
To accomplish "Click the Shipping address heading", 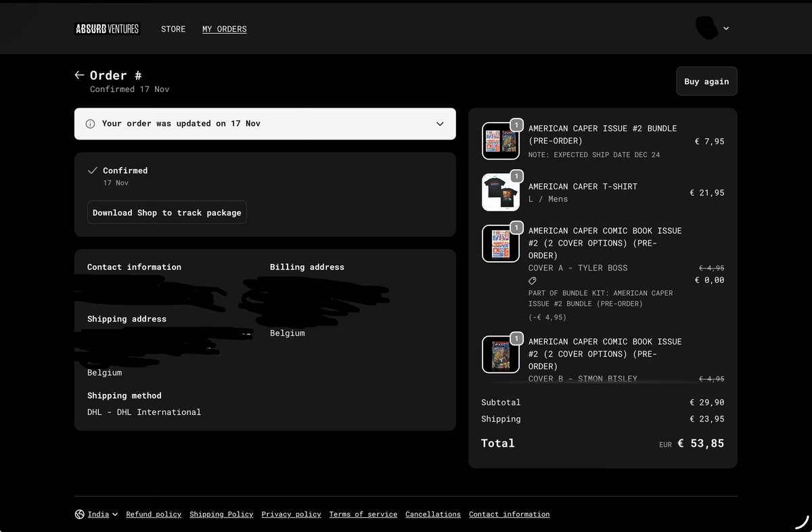I will (x=127, y=319).
